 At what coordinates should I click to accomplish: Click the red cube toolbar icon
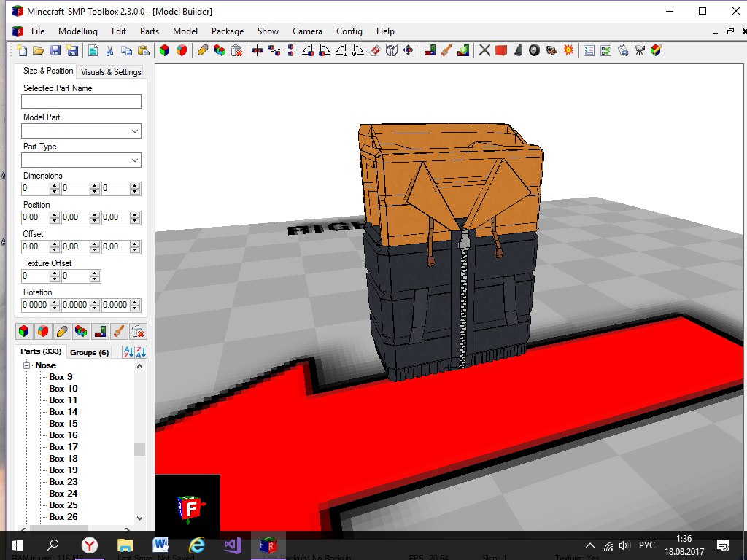pyautogui.click(x=501, y=50)
